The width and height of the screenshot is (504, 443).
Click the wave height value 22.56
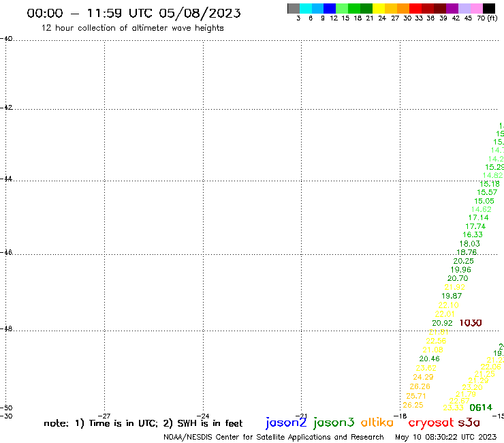(x=436, y=341)
